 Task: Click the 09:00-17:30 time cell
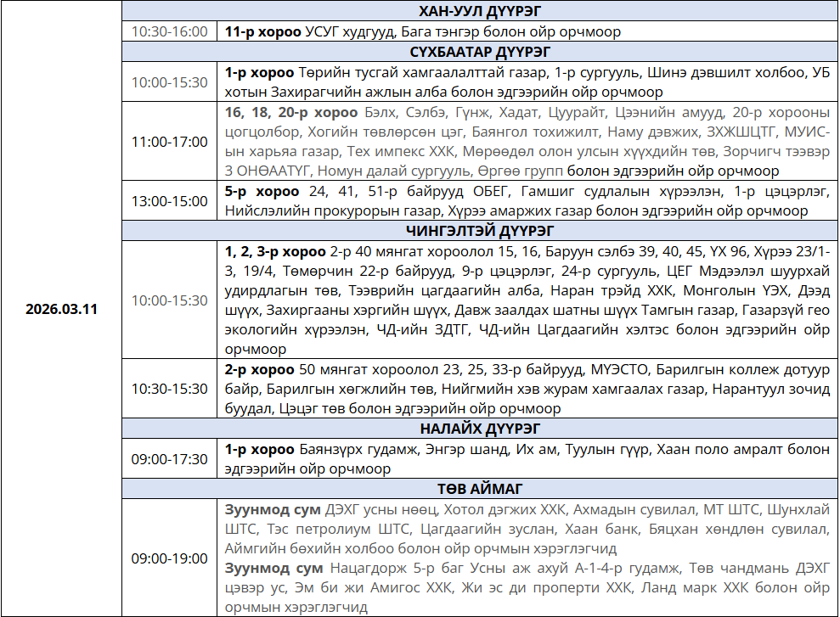(169, 459)
